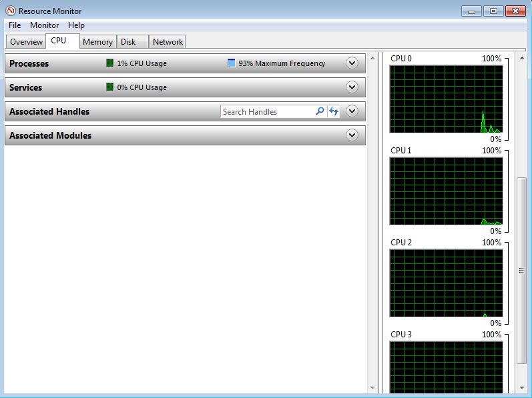Click the CPU 1 usage graph
This screenshot has width=532, height=398.
(446, 191)
